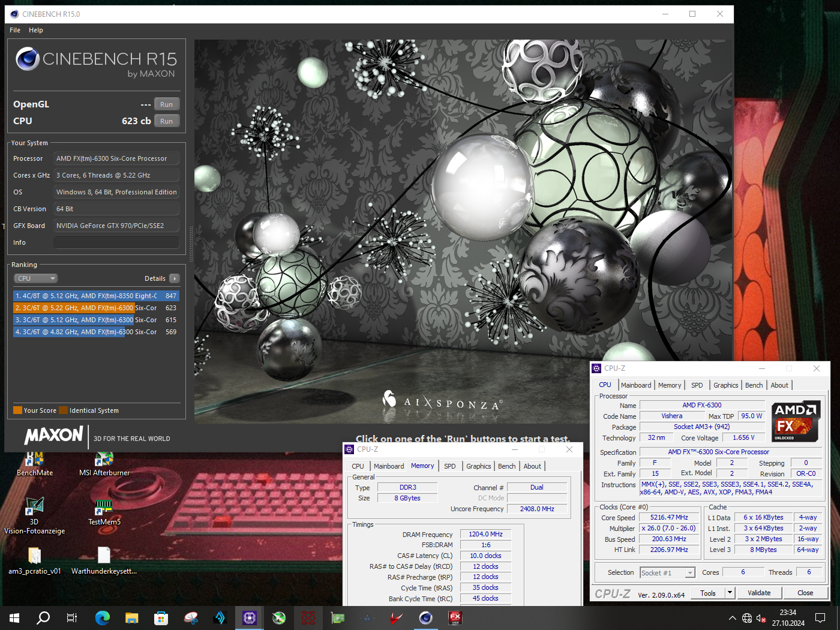This screenshot has height=630, width=840.
Task: Select the Warthunderkeysett desktop file
Action: [104, 561]
